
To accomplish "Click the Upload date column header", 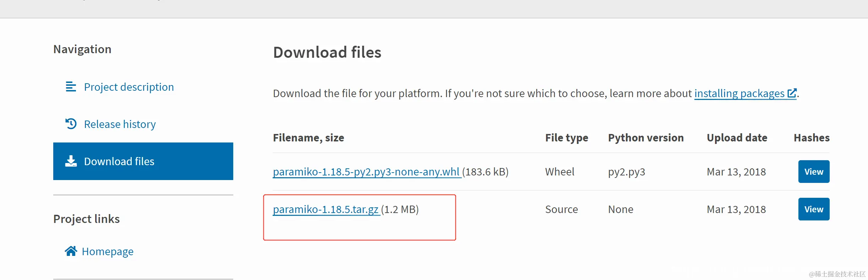I will (x=737, y=138).
